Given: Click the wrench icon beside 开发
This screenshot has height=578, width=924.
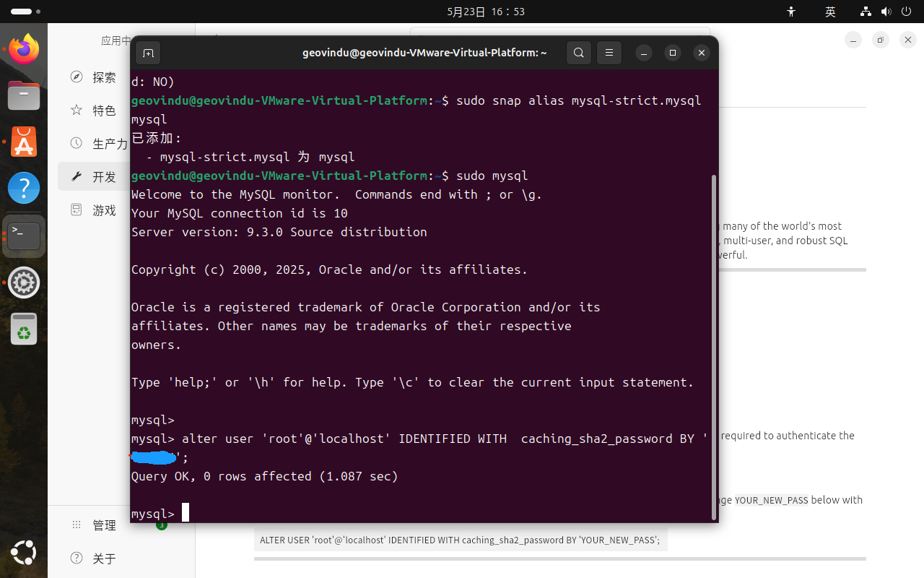Looking at the screenshot, I should pyautogui.click(x=77, y=176).
